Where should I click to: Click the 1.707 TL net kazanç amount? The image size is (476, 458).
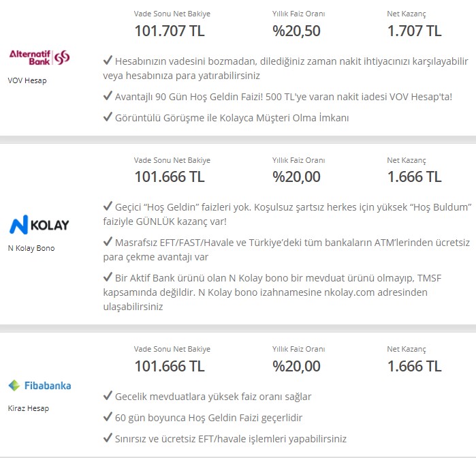(415, 31)
